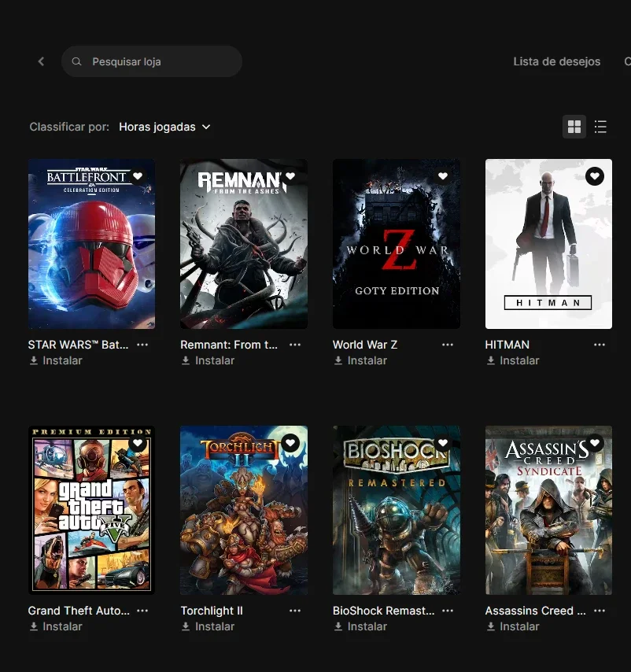Viewport: 631px width, 672px height.
Task: Click the 'STAR WARS™ Bat...' title text
Action: (x=78, y=345)
